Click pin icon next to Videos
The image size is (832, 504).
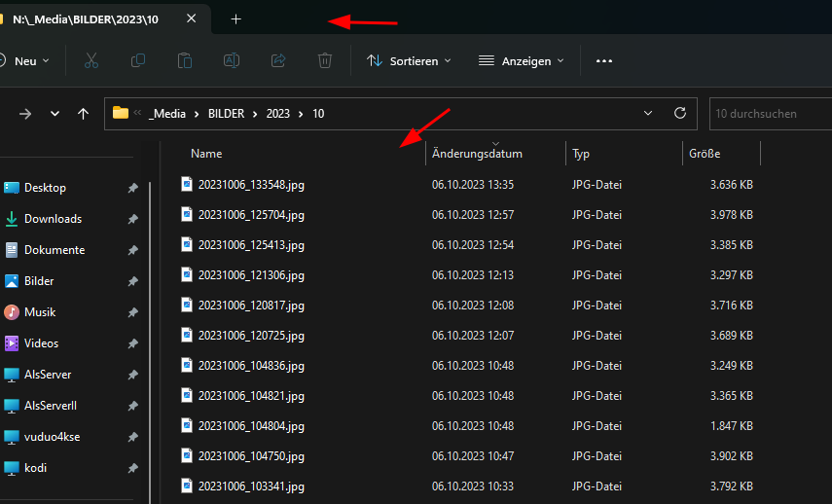[132, 343]
